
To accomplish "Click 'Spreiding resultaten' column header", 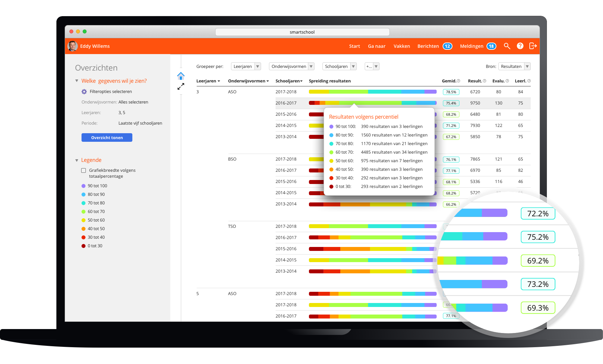I will pos(330,81).
